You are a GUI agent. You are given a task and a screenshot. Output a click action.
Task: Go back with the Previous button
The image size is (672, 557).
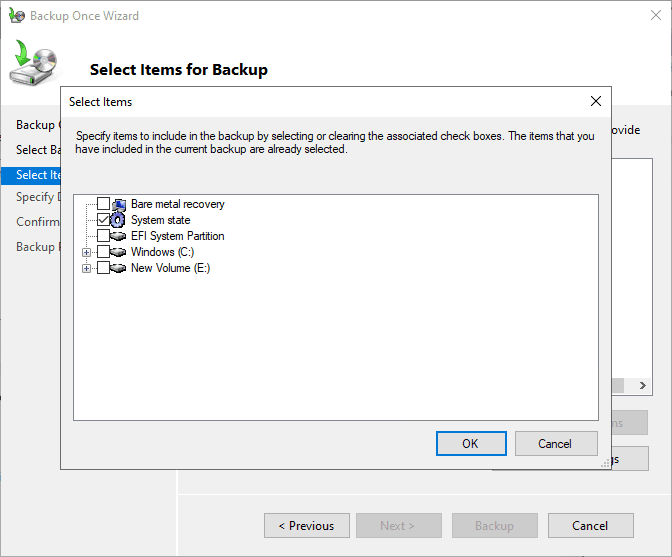click(306, 526)
